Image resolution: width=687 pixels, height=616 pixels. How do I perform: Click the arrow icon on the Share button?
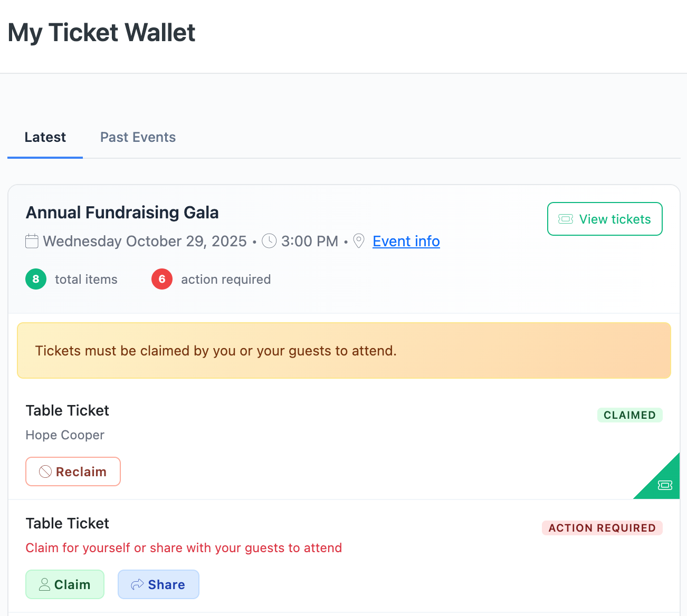pyautogui.click(x=138, y=584)
